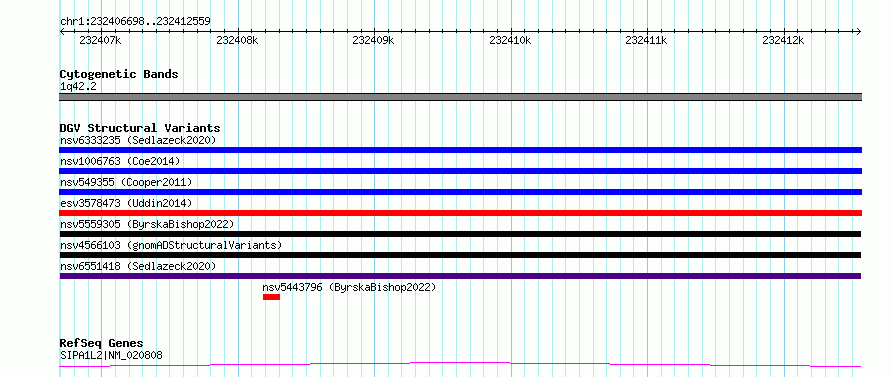Click the chr1:232406698..232412559 coordinate label
Image resolution: width=890 pixels, height=377 pixels.
pyautogui.click(x=135, y=22)
